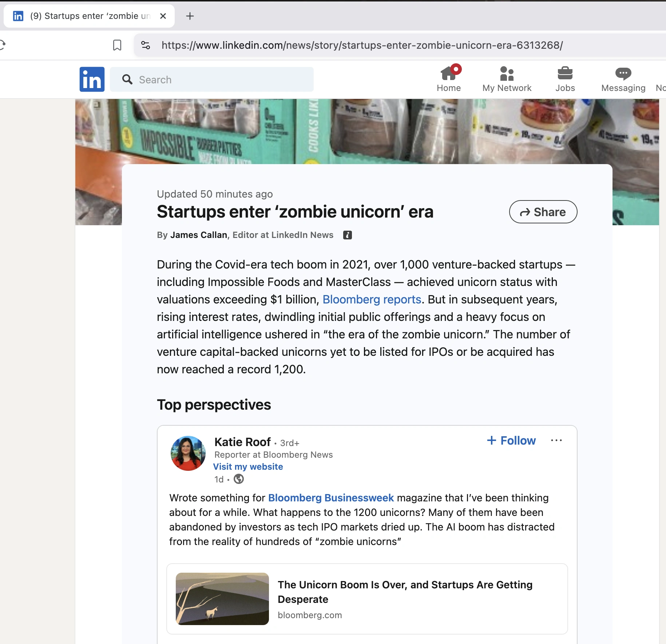Click Visit my website link

[x=248, y=467]
